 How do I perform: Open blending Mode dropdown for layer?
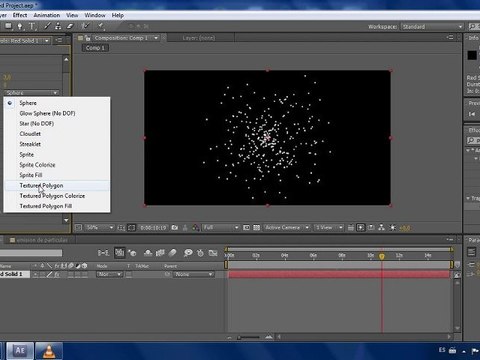pos(109,274)
